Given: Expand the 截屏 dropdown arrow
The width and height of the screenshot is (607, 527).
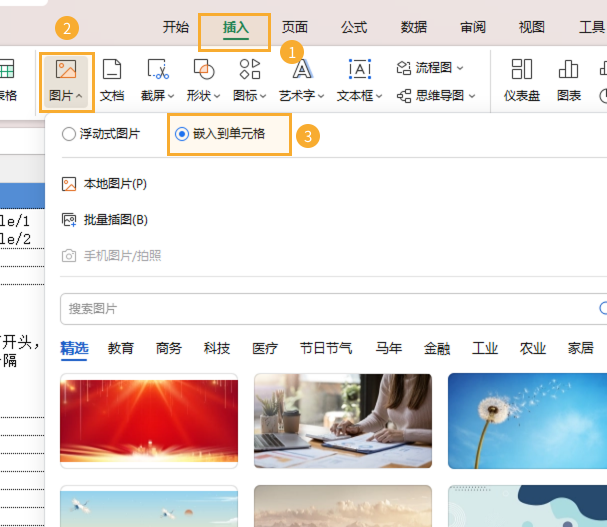Looking at the screenshot, I should [171, 96].
